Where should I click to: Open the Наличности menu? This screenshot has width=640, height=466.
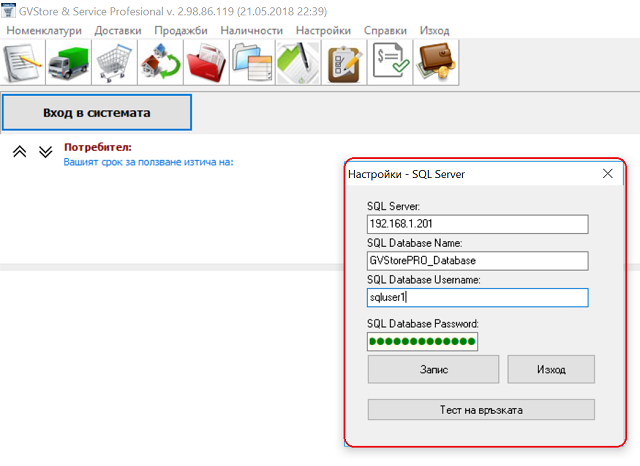click(x=251, y=31)
